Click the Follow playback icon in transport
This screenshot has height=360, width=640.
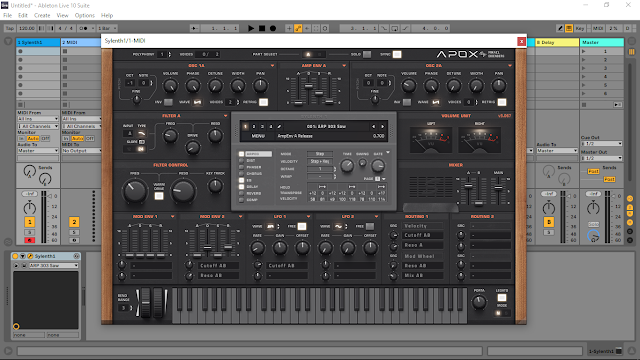click(194, 28)
